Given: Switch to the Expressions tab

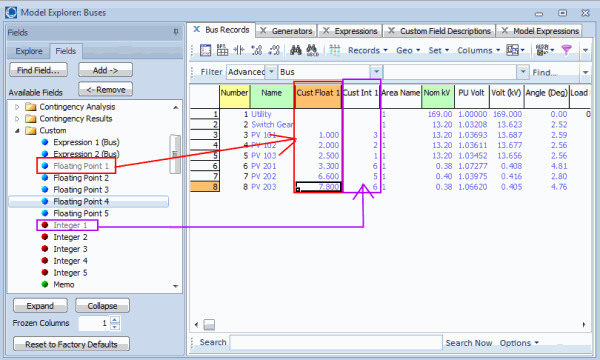Looking at the screenshot, I should click(x=356, y=31).
